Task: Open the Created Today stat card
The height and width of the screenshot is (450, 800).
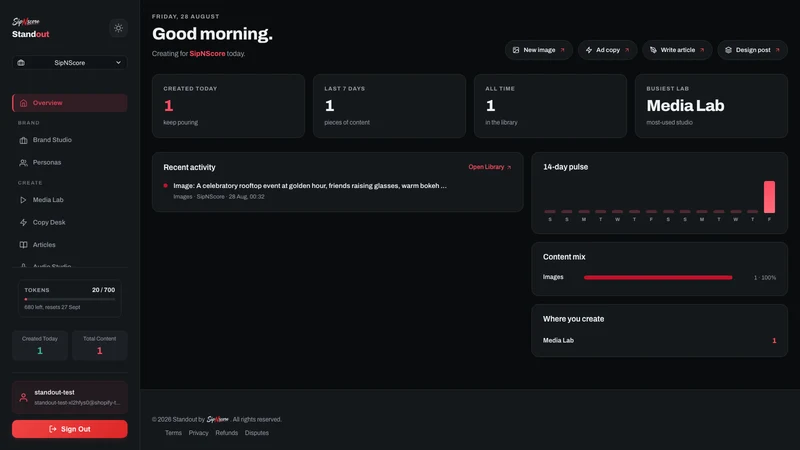Action: pos(228,106)
